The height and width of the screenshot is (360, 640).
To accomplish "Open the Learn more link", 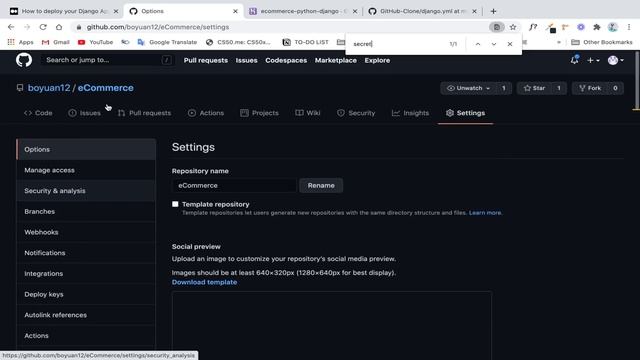I will click(x=485, y=213).
